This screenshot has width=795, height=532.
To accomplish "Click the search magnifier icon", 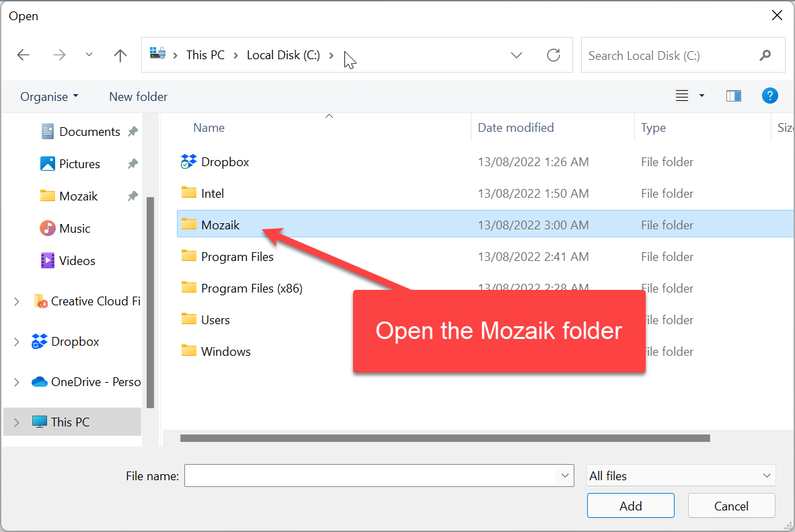I will [x=765, y=55].
